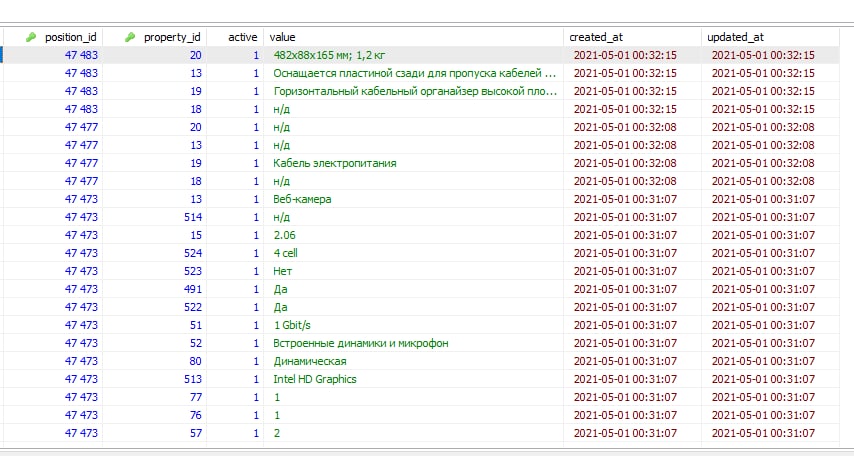
Task: Select the property_id cell '15'
Action: [154, 235]
